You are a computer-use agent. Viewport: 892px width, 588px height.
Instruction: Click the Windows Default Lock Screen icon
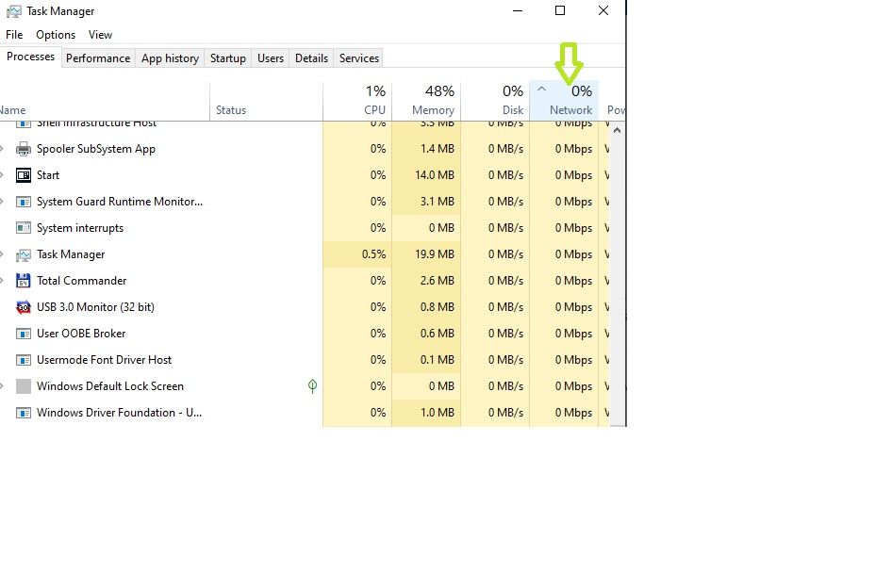click(x=24, y=386)
